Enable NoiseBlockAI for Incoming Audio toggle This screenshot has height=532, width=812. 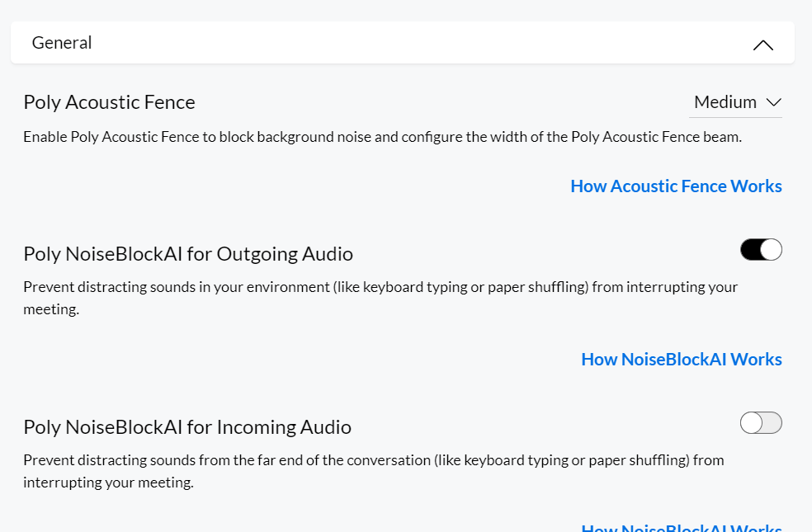pyautogui.click(x=761, y=423)
